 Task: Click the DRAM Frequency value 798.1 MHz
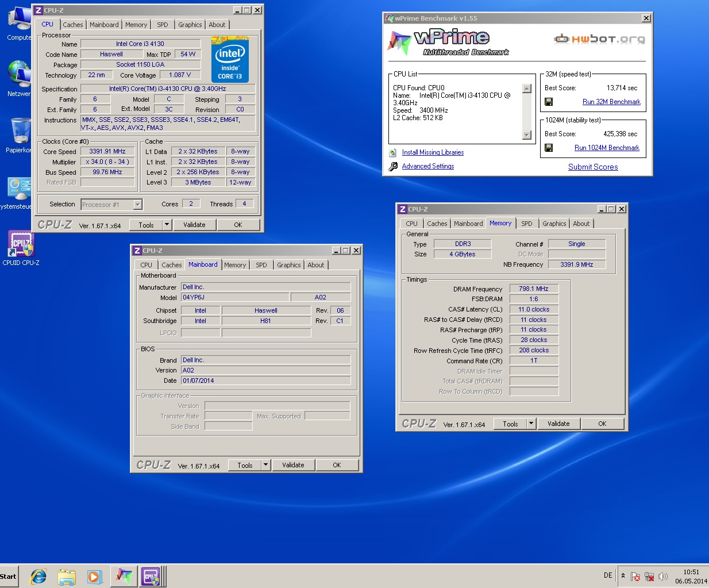[534, 289]
